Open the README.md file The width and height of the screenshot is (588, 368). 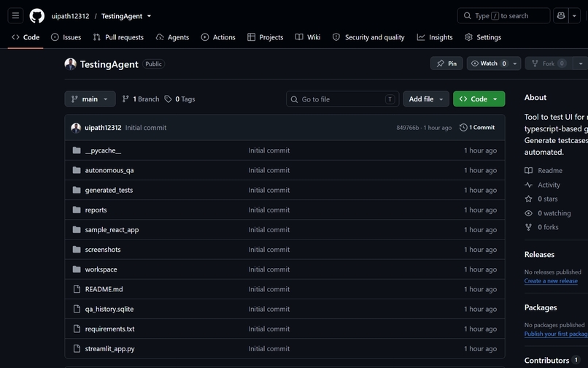(x=104, y=290)
